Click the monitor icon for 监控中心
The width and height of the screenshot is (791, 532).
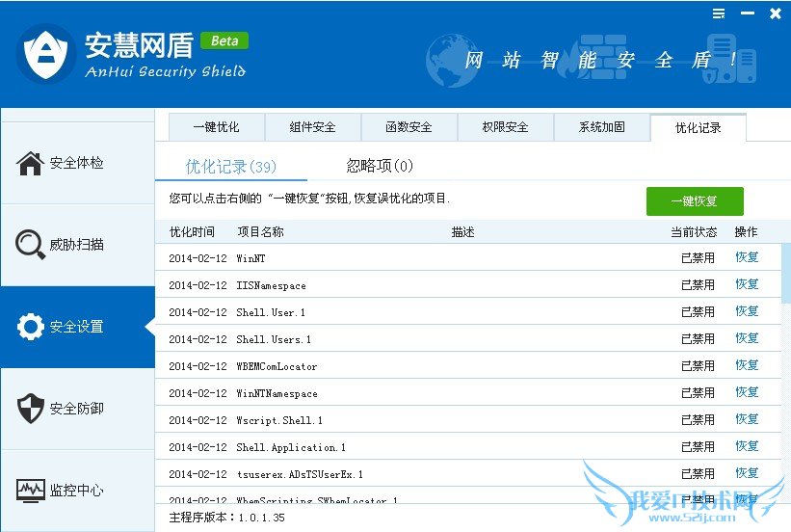point(31,491)
